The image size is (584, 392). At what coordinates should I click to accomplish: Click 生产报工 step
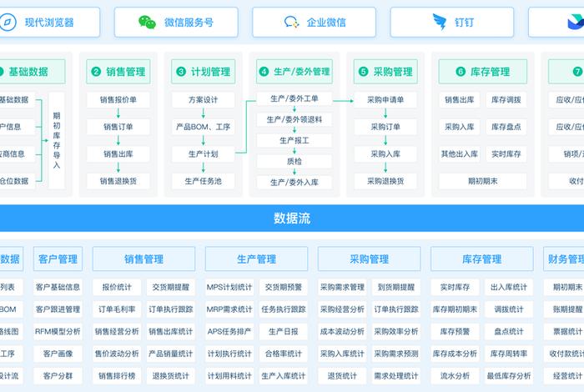coord(295,140)
